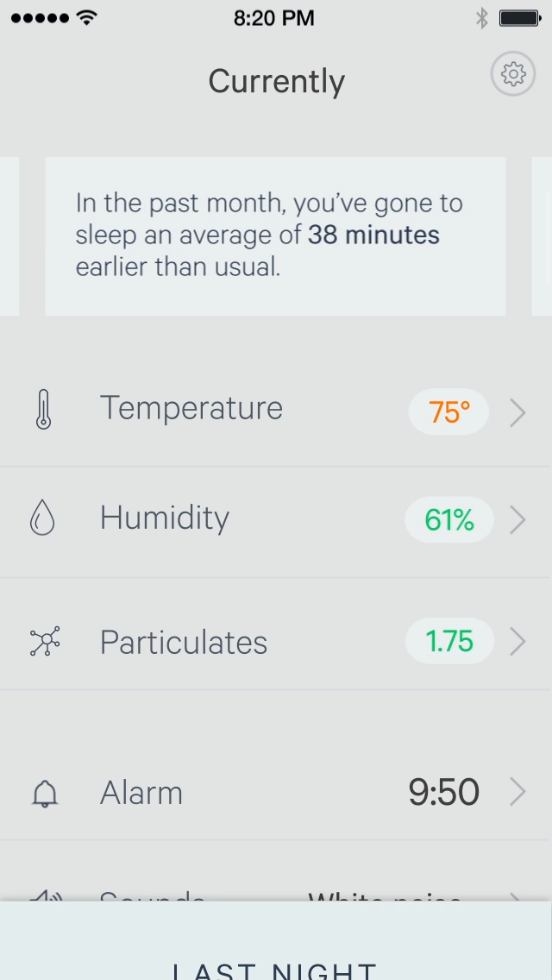Tap the water droplet Humidity icon
Viewport: 552px width, 980px height.
tap(42, 518)
